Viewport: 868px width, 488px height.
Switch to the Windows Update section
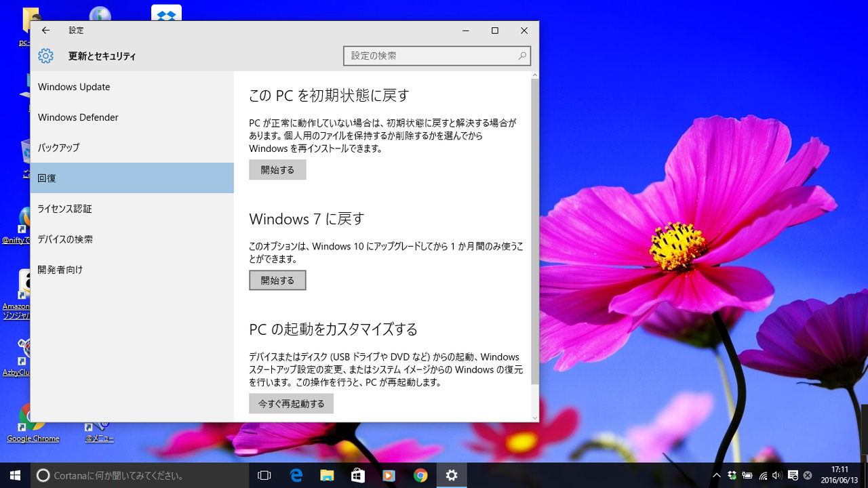pyautogui.click(x=74, y=87)
